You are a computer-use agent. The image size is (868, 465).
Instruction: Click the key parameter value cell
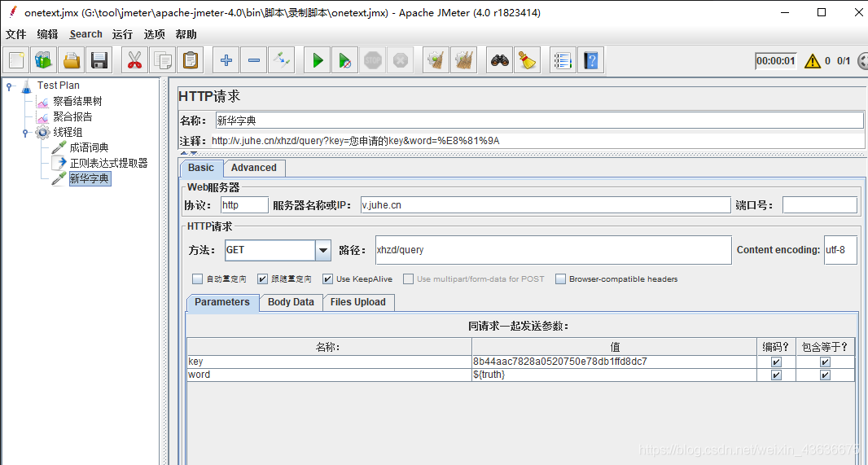615,362
